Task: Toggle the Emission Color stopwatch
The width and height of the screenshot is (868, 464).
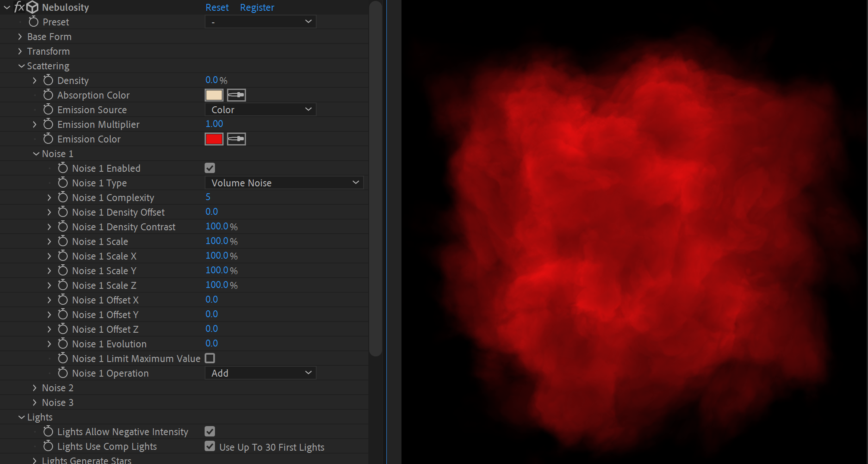Action: click(x=48, y=139)
